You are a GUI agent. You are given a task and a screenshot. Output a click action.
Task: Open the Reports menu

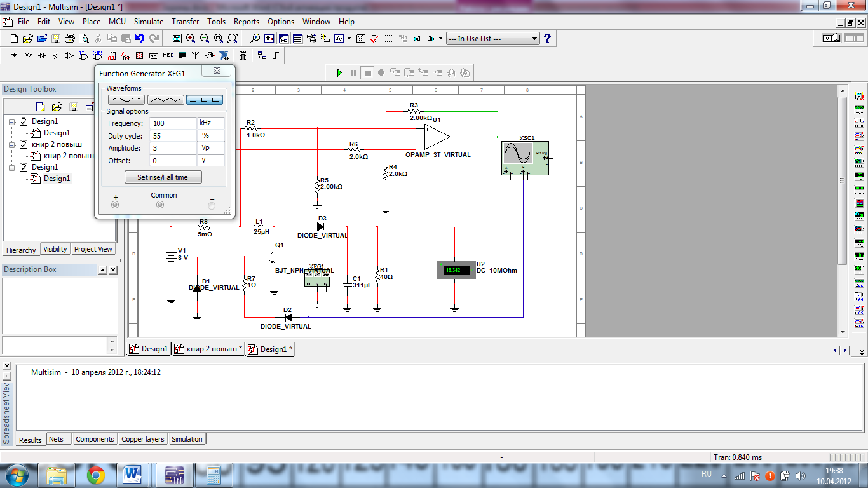coord(246,22)
